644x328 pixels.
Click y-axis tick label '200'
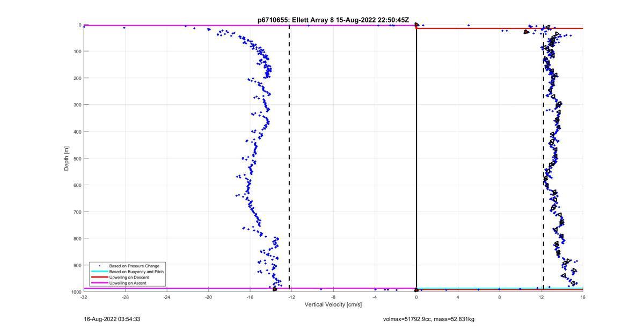[x=77, y=78]
